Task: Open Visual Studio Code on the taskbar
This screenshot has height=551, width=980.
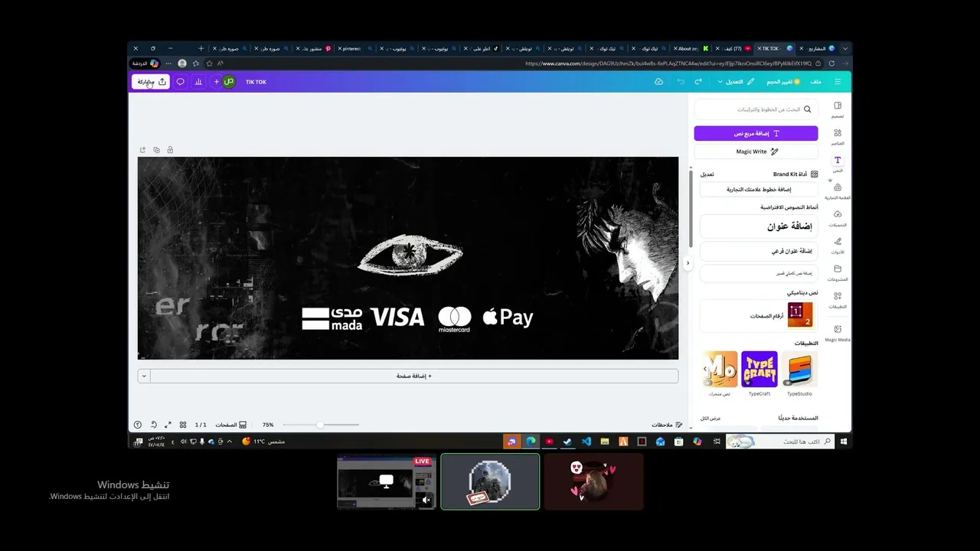Action: point(586,442)
